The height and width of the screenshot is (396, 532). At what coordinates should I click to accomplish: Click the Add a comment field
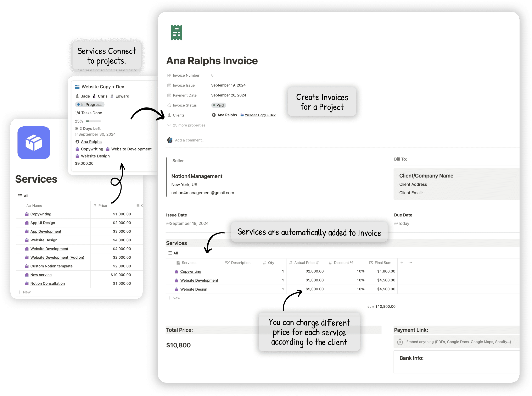pos(190,140)
